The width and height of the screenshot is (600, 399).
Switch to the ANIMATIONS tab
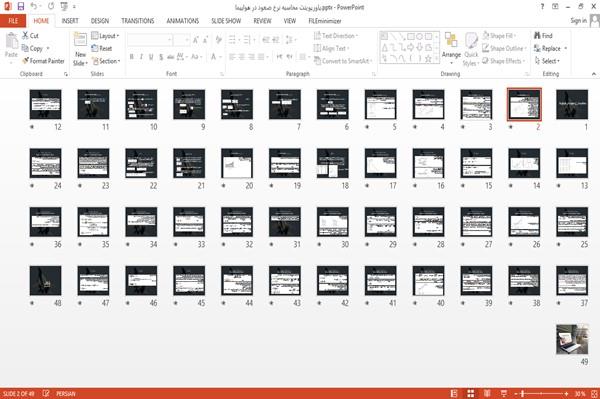point(183,21)
